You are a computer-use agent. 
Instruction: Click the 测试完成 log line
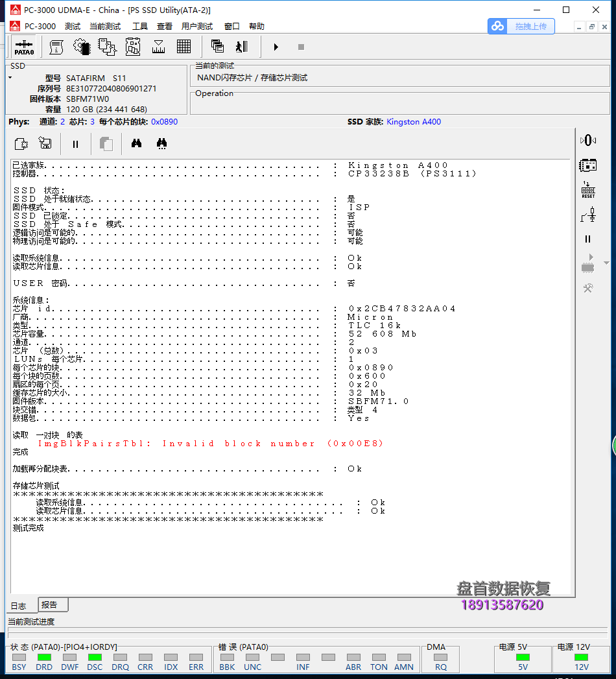(x=28, y=528)
